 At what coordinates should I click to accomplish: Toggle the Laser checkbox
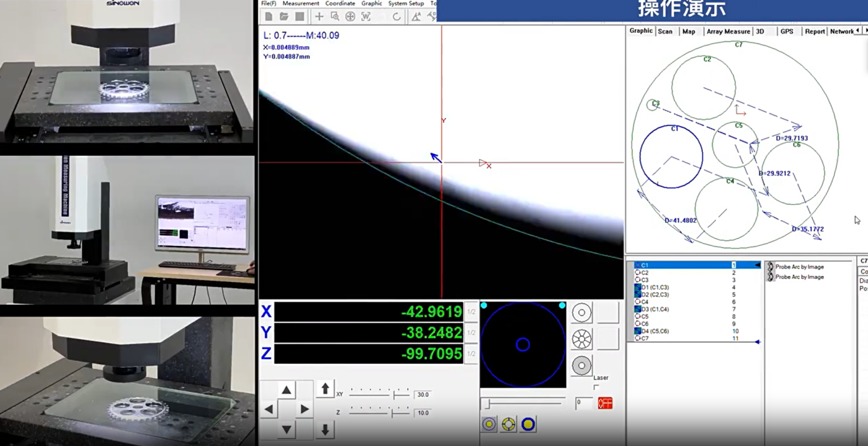596,387
